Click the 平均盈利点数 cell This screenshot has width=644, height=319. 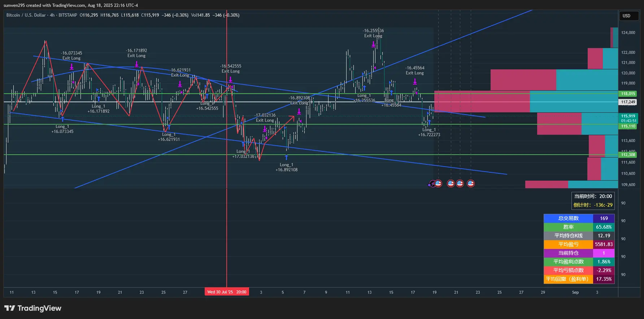[x=569, y=262]
